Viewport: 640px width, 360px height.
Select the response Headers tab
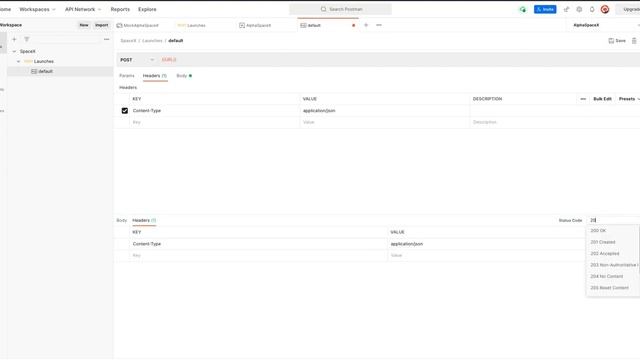point(144,220)
